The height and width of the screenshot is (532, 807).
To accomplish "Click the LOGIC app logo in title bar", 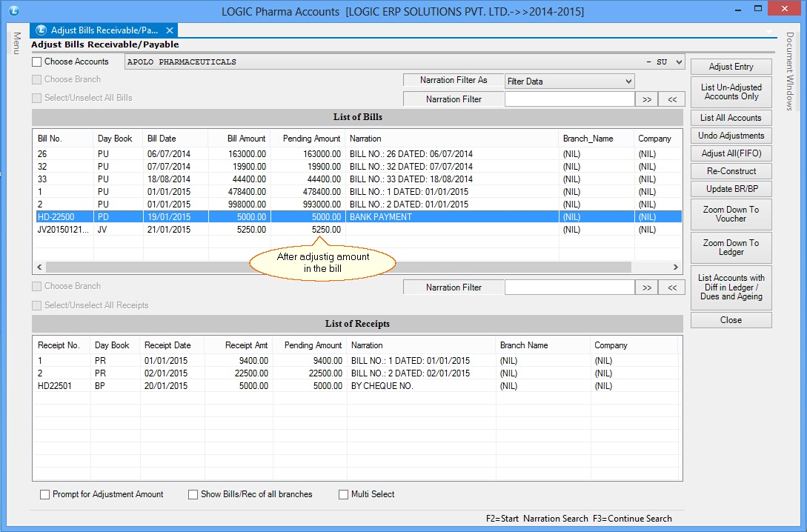I will pos(13,10).
